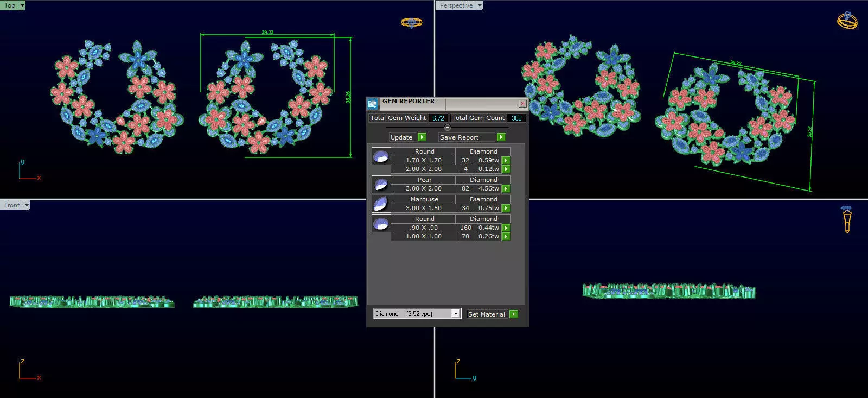The width and height of the screenshot is (868, 398).
Task: Select the 1.00 X 1.00 size cell
Action: click(x=423, y=237)
